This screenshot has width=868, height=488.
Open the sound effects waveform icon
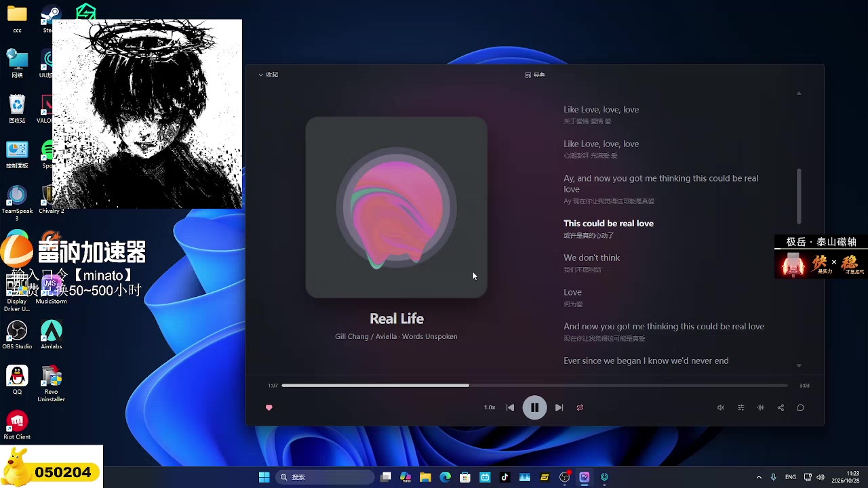(761, 407)
